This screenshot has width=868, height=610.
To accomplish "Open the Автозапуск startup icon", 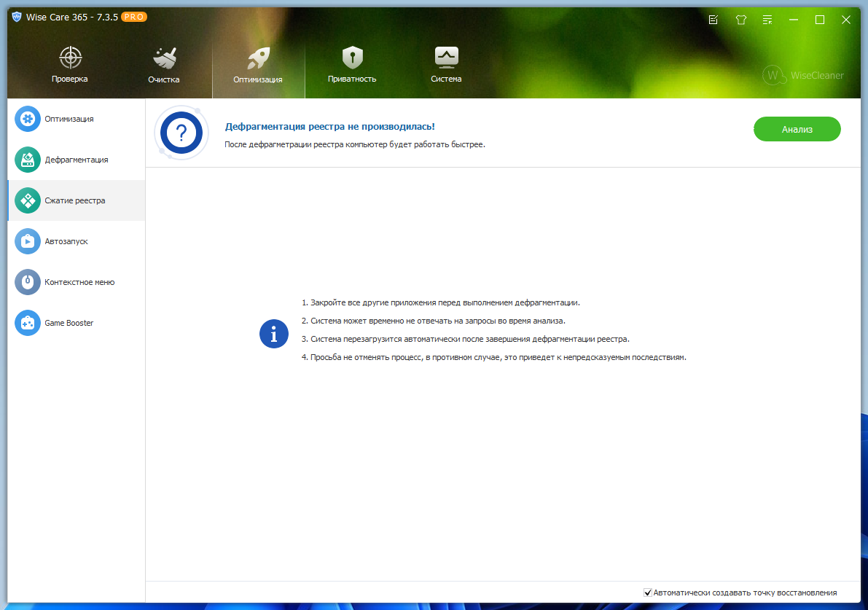I will pos(28,241).
